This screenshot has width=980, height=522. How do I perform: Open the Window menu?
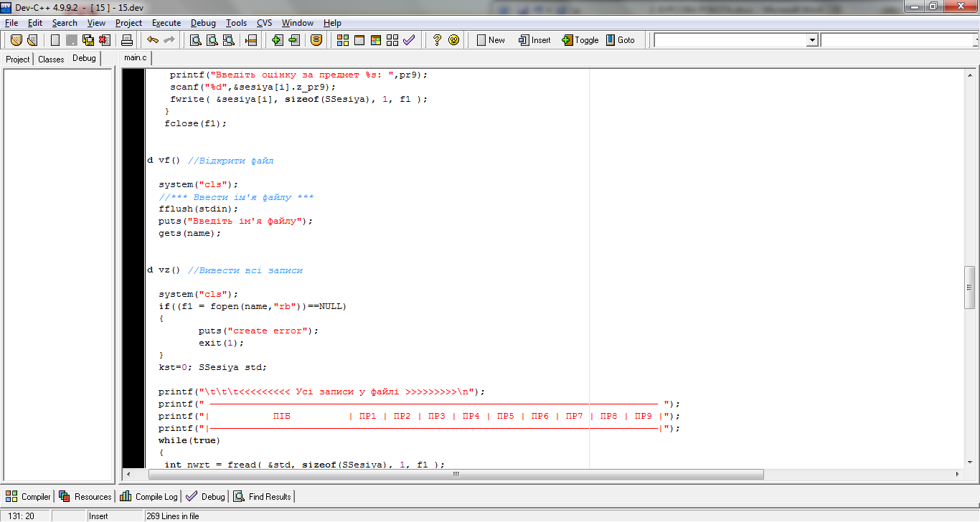point(298,23)
